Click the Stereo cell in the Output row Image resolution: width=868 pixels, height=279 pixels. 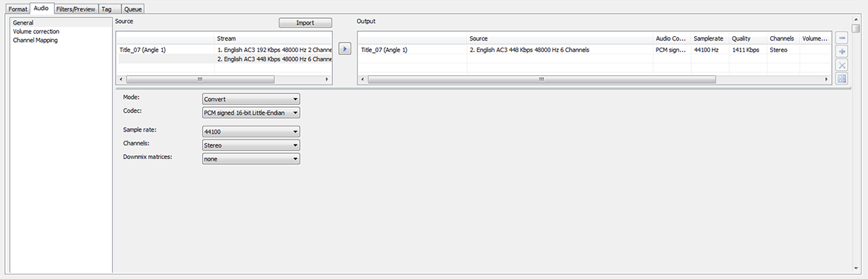tap(783, 50)
